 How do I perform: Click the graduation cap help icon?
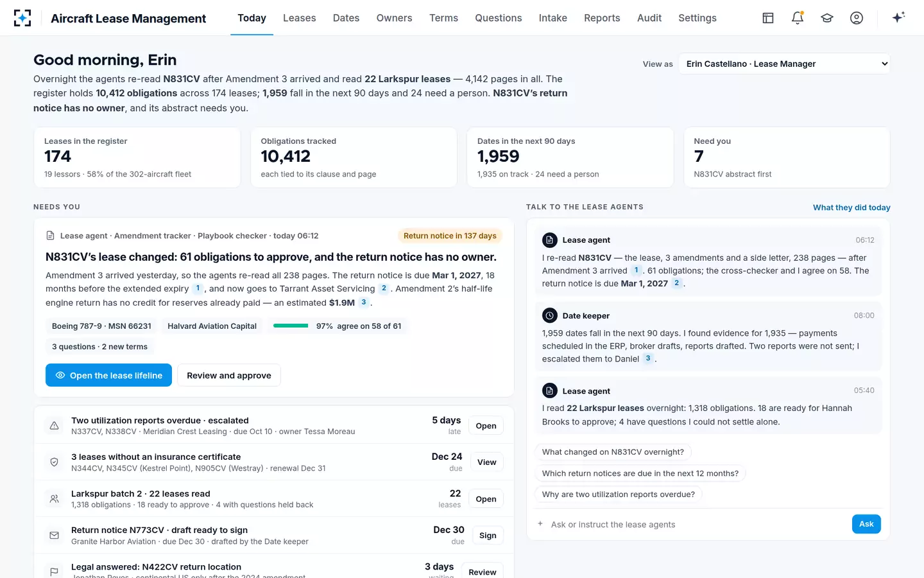point(827,18)
